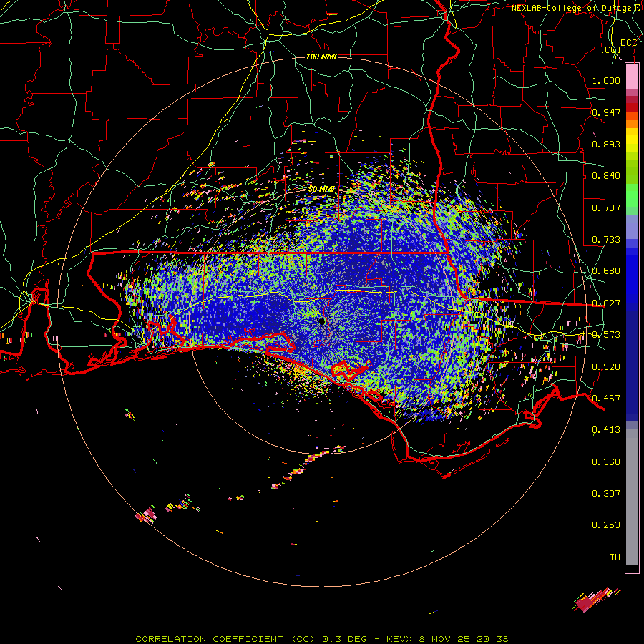The height and width of the screenshot is (644, 644).
Task: Click the 0.253 legend value
Action: point(606,525)
